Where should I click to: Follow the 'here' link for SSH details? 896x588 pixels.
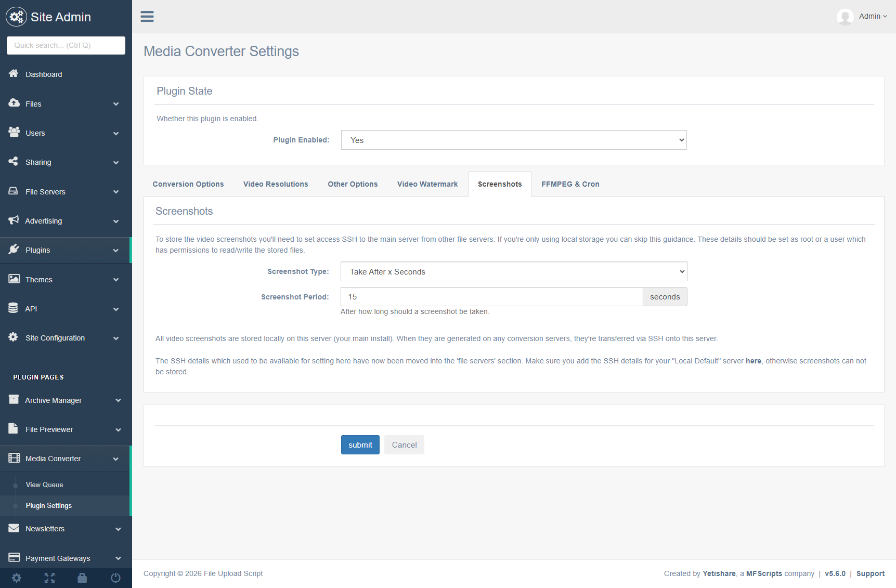(x=753, y=361)
